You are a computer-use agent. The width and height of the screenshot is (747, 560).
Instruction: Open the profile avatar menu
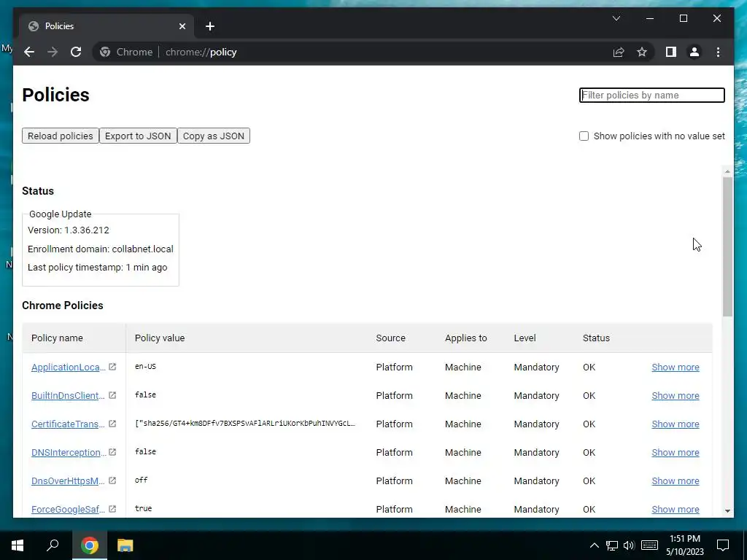tap(694, 52)
